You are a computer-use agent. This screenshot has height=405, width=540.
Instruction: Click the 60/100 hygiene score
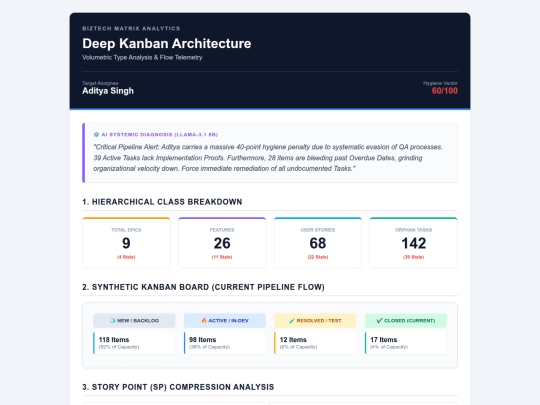[x=445, y=91]
